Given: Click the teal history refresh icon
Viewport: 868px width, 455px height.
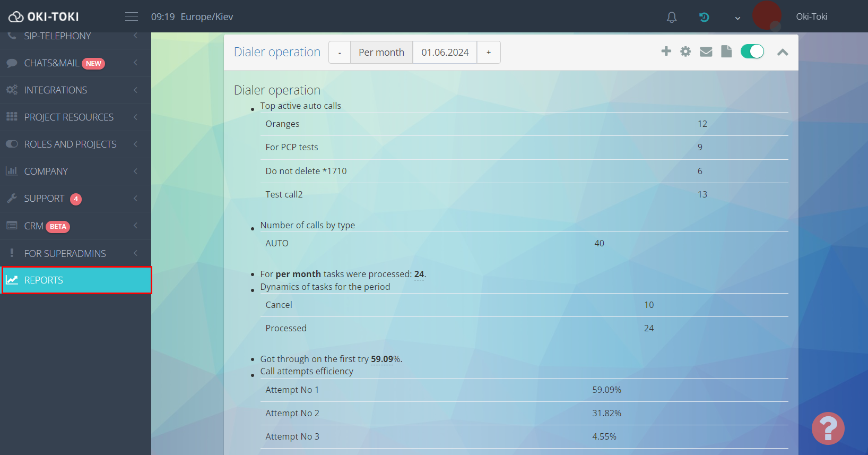Looking at the screenshot, I should (x=704, y=17).
